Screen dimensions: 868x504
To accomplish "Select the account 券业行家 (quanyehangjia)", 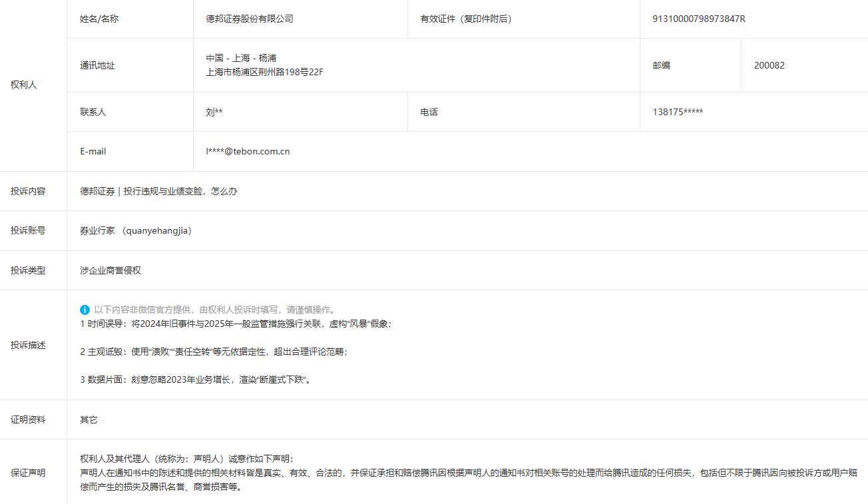I will point(136,230).
